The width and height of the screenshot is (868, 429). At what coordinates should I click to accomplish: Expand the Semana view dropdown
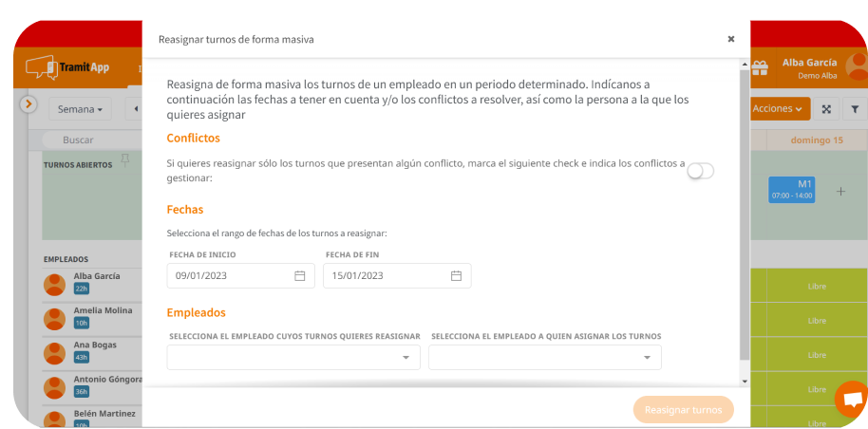(x=80, y=109)
